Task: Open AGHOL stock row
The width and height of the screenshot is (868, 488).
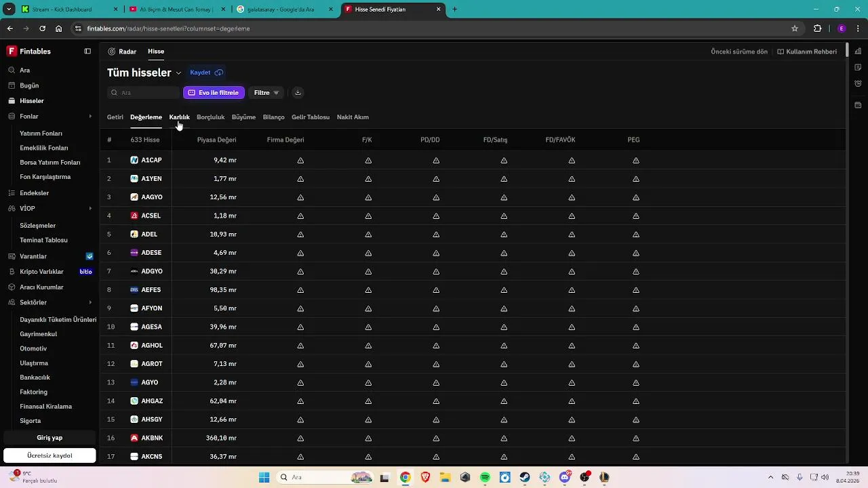Action: (473, 345)
